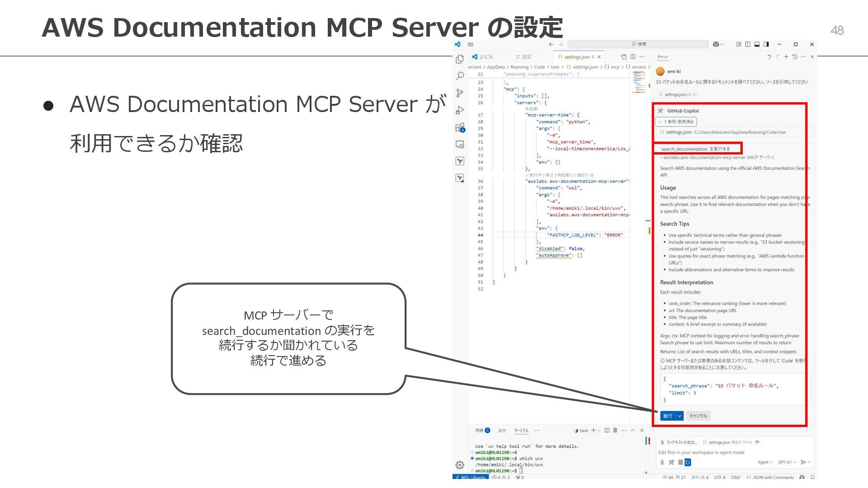This screenshot has height=488, width=868.
Task: Switch to the 問題 panel tab
Action: point(482,430)
